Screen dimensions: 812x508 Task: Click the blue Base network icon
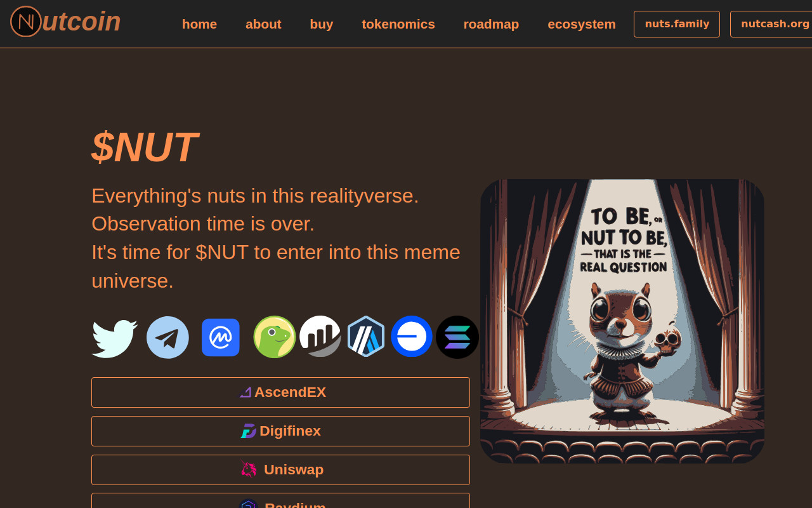412,337
